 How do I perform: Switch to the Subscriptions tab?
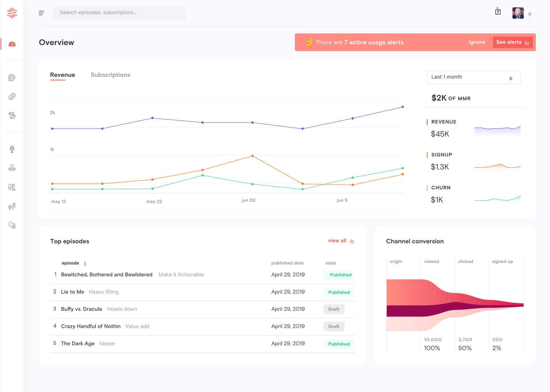(x=110, y=75)
